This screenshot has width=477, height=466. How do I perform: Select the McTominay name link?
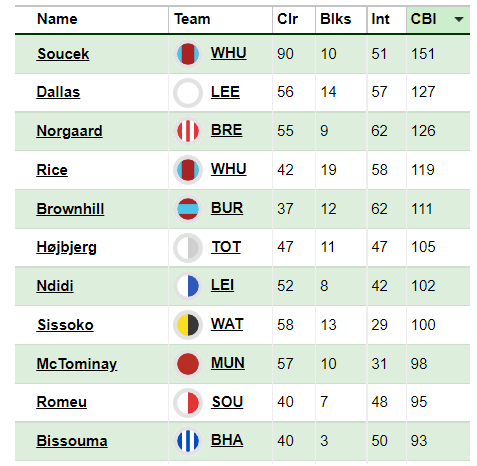pos(77,364)
